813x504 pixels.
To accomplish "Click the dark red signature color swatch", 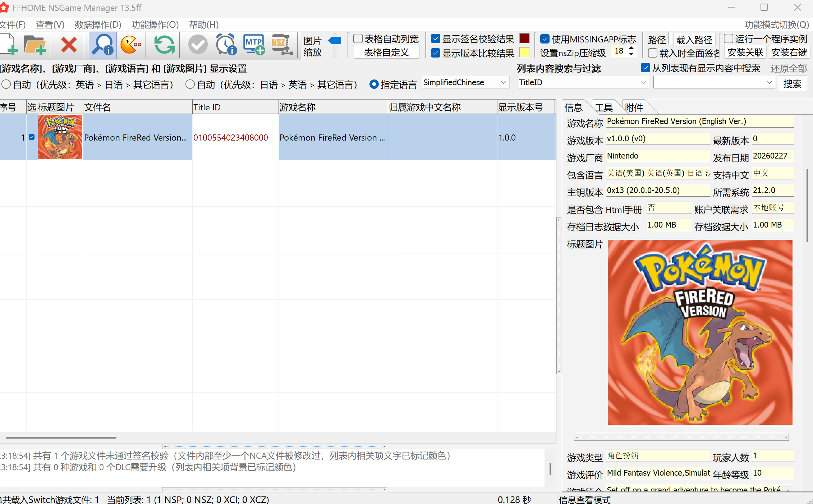I will (525, 38).
